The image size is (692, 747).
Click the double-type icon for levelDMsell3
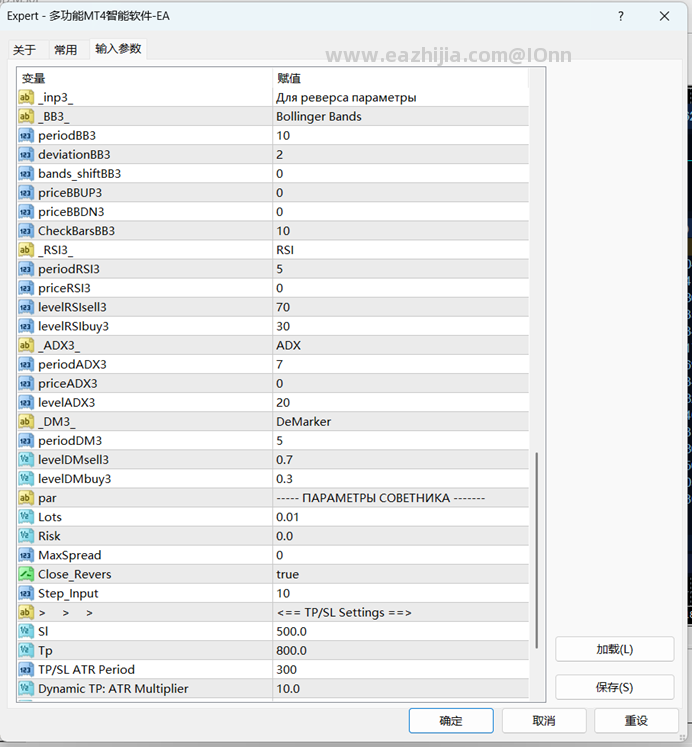(26, 459)
